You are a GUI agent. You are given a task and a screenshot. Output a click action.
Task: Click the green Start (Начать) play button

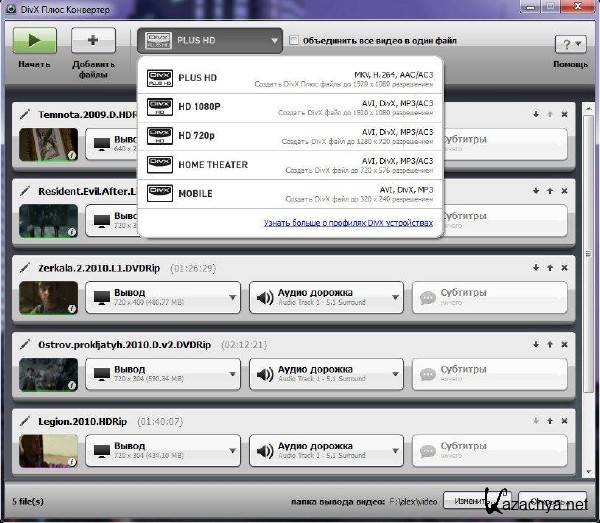pos(34,41)
